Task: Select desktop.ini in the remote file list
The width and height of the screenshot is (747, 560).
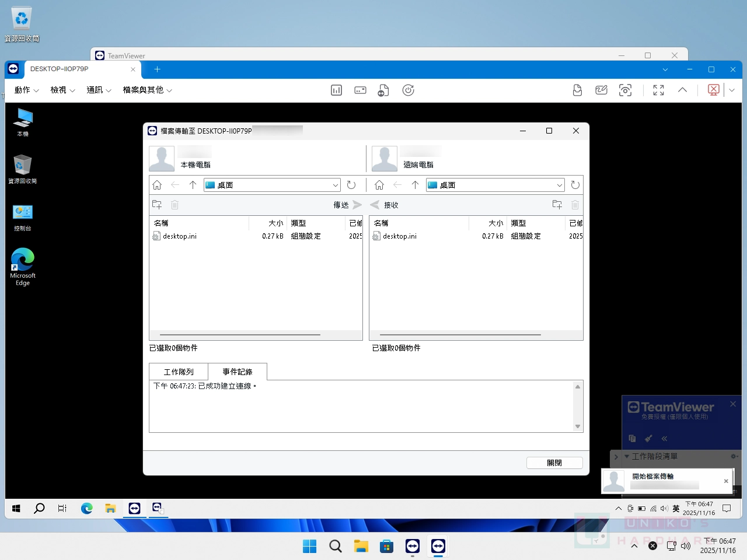Action: [x=400, y=236]
